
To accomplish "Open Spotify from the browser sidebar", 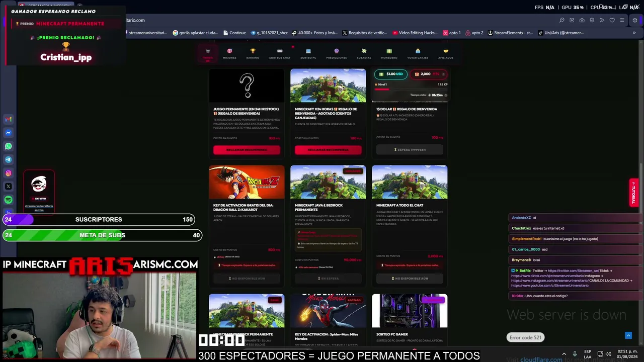I will pyautogui.click(x=8, y=200).
